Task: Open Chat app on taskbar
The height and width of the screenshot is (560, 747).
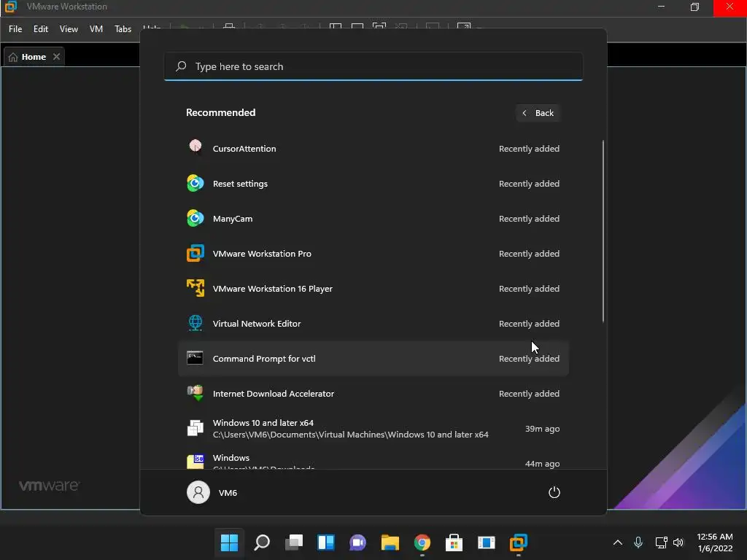Action: [357, 542]
